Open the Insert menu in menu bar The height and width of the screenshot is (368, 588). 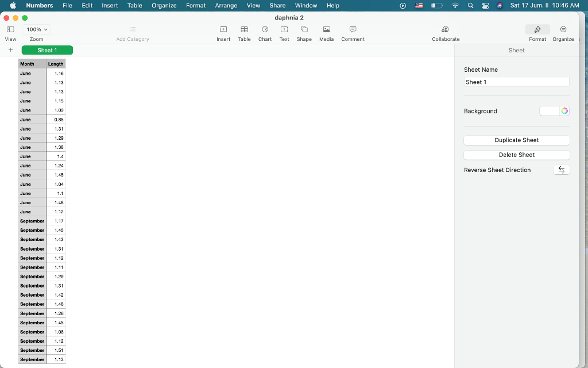[x=110, y=5]
